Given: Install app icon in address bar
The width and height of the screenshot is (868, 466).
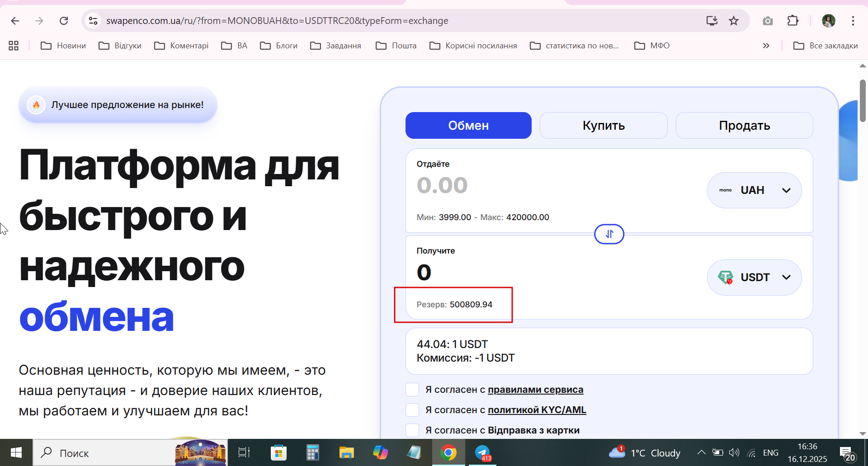Looking at the screenshot, I should click(712, 21).
